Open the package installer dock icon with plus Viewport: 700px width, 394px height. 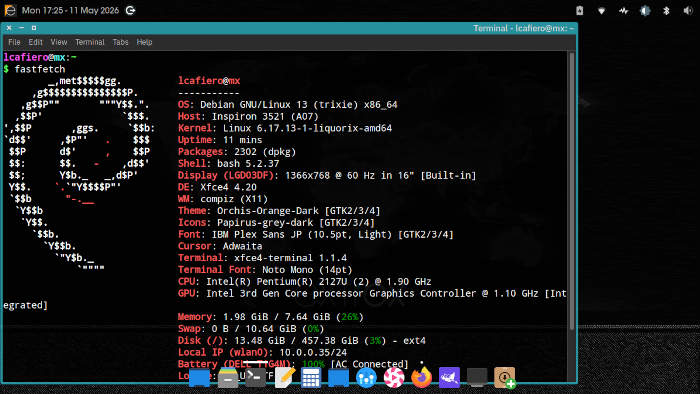pos(505,378)
